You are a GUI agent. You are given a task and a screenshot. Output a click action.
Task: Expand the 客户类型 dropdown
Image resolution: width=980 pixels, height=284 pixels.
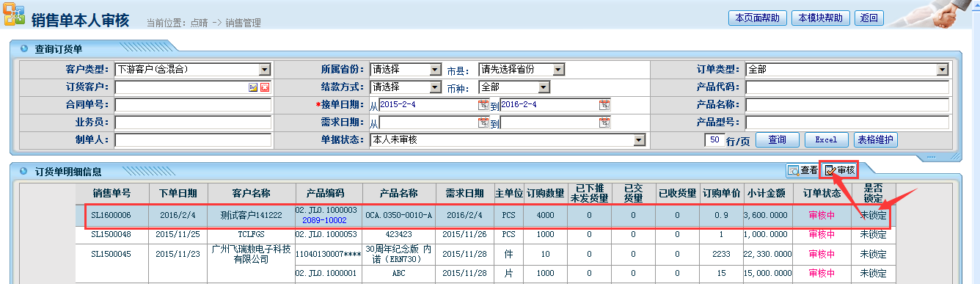pyautogui.click(x=265, y=70)
